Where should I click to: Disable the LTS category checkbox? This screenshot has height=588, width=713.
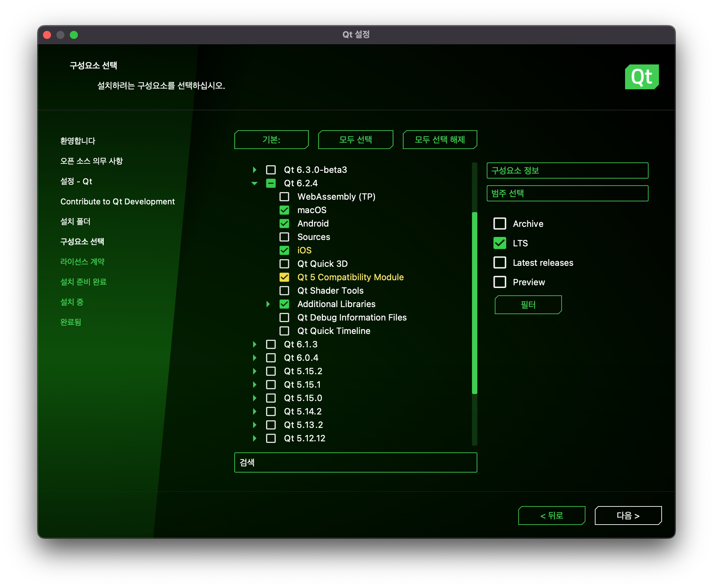[500, 243]
